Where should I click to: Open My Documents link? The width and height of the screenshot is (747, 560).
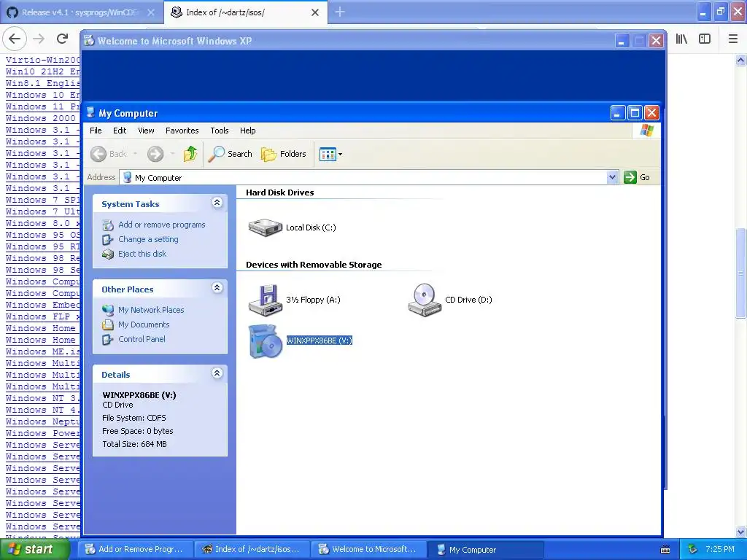[x=144, y=324]
